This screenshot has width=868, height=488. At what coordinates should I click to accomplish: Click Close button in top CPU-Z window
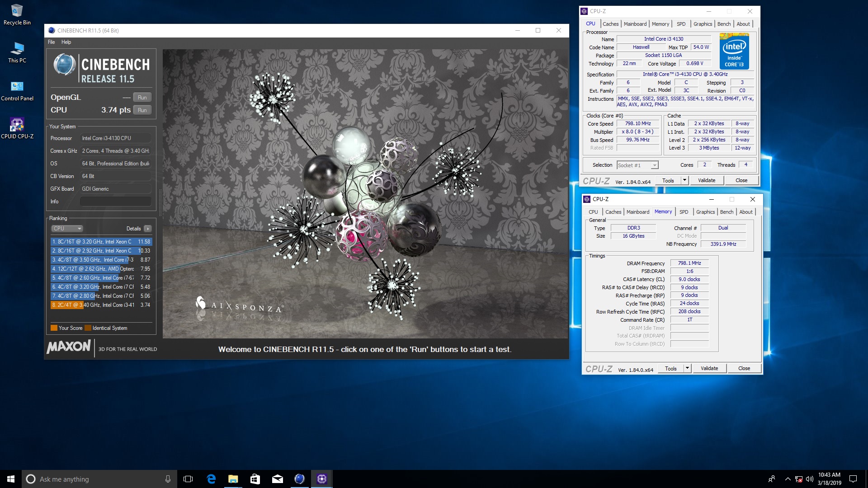tap(741, 180)
